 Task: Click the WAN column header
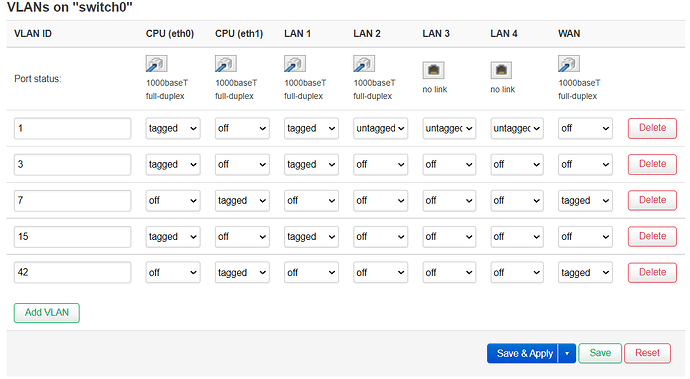pos(569,34)
